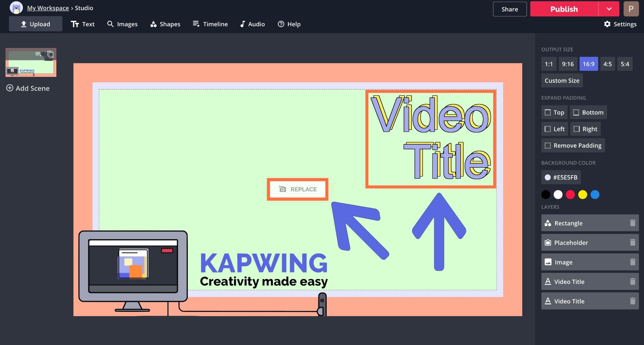Open the Text tool
This screenshot has width=644, height=345.
(83, 24)
